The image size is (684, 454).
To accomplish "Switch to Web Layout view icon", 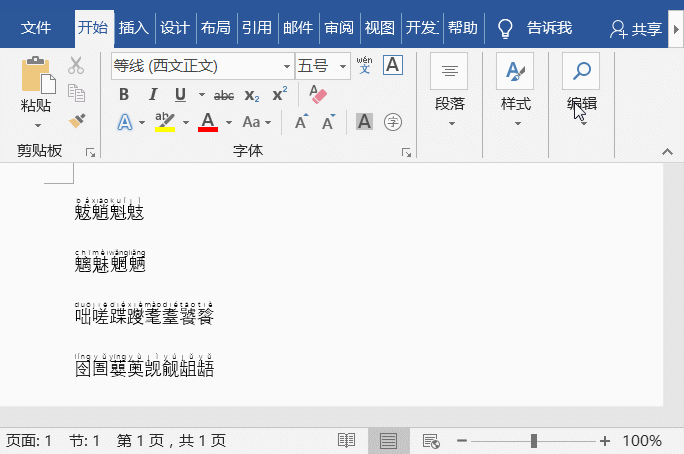I will (431, 441).
